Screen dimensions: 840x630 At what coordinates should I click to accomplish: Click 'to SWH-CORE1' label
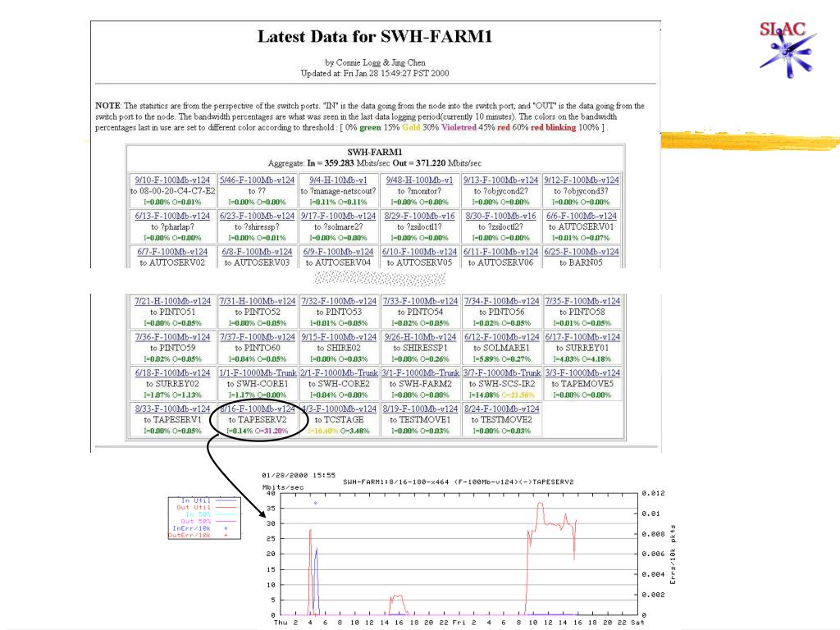[x=258, y=384]
